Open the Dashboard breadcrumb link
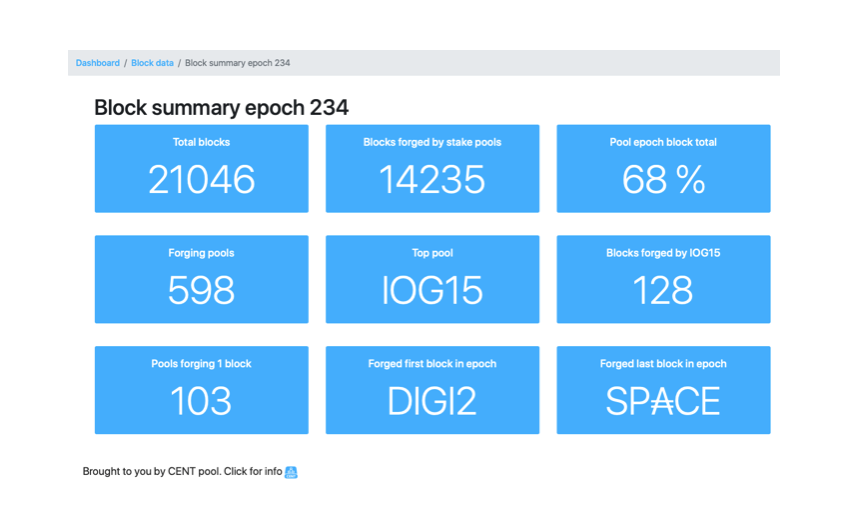Screen dimensions: 852x519 click(97, 63)
